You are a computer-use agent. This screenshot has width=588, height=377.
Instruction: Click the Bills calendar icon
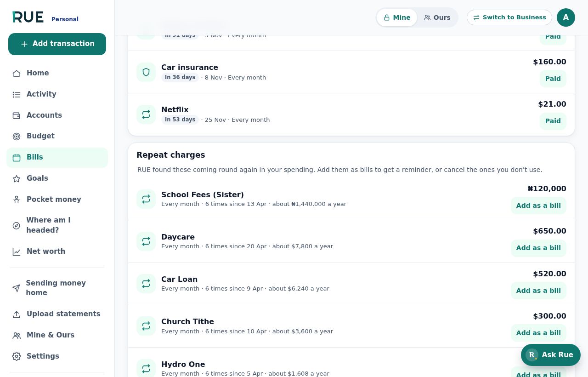pyautogui.click(x=17, y=157)
